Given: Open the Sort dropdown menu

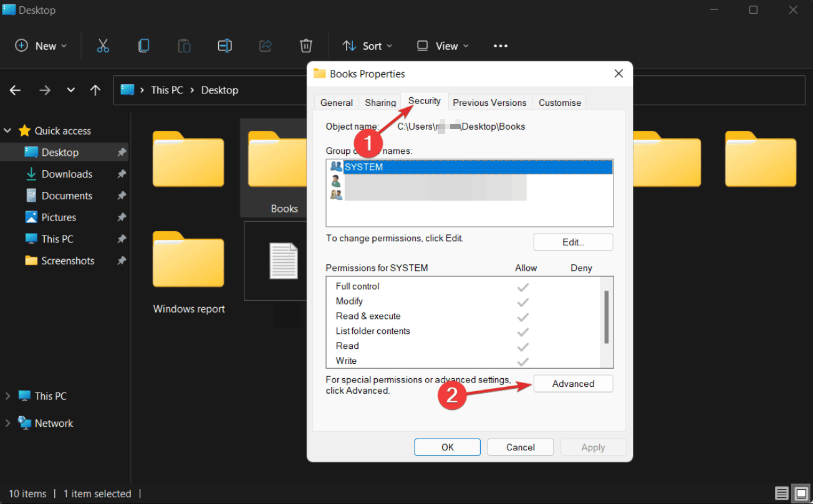Looking at the screenshot, I should pos(368,45).
